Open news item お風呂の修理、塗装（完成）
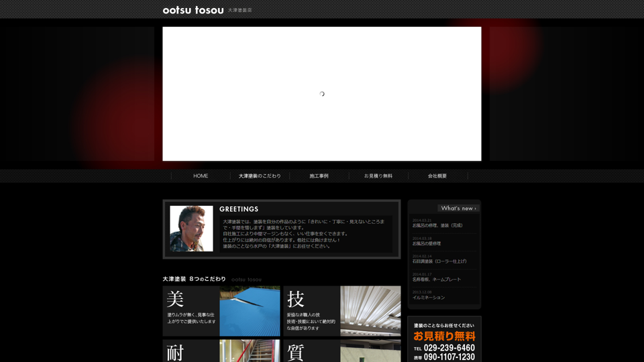 point(437,226)
